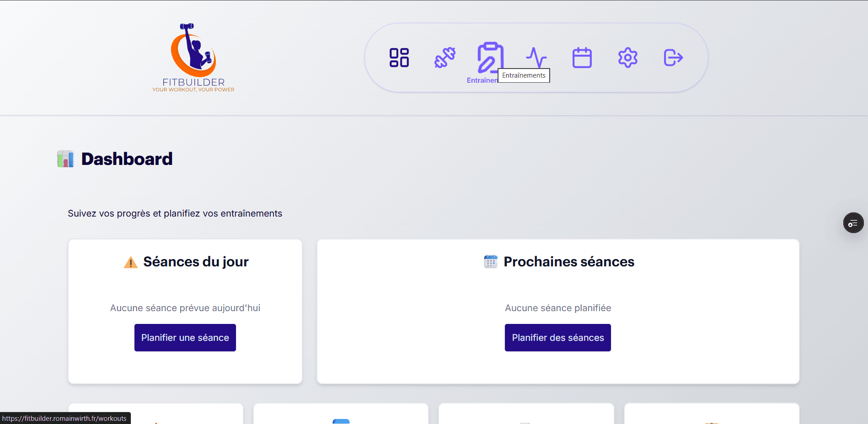
Task: Open the Dashboard grid icon in navigation
Action: [x=399, y=58]
